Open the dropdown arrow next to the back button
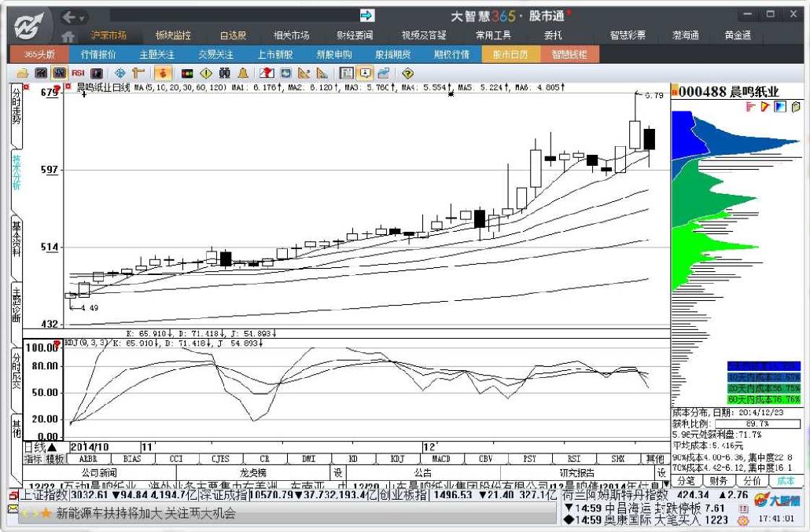 coord(82,18)
